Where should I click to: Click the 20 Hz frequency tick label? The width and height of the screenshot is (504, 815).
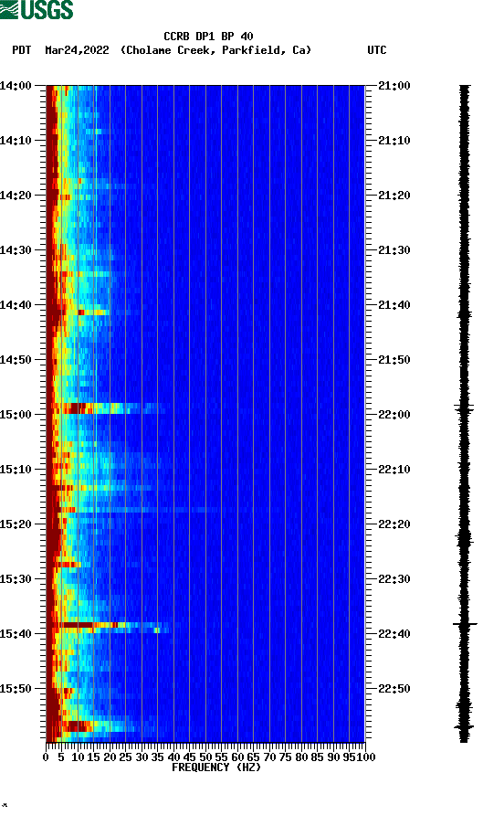pyautogui.click(x=110, y=757)
